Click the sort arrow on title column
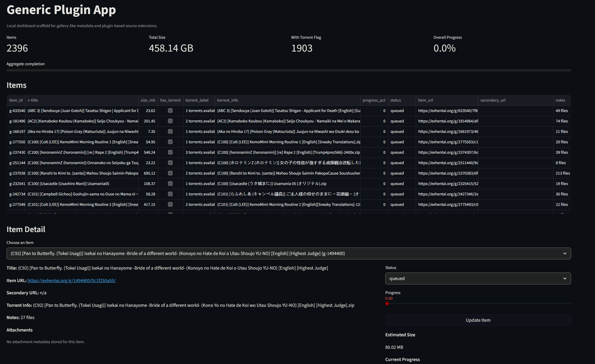 pos(29,100)
